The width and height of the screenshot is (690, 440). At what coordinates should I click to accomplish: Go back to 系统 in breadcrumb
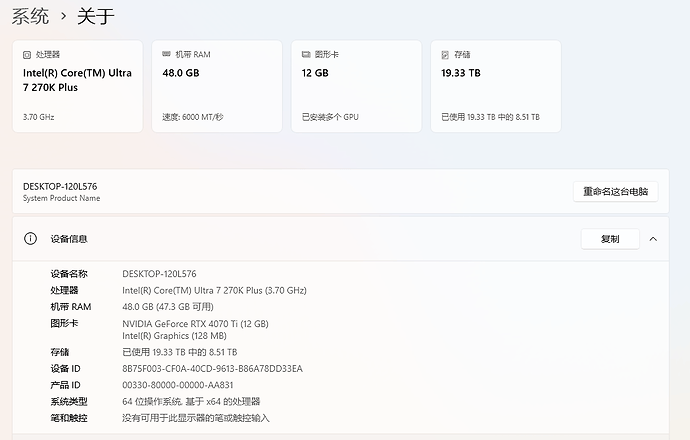tap(30, 16)
